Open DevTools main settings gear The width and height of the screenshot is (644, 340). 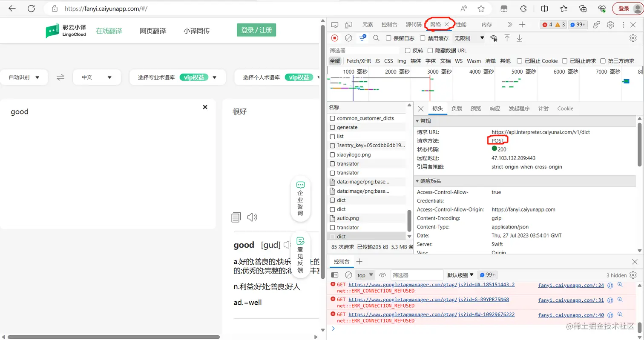pos(610,25)
